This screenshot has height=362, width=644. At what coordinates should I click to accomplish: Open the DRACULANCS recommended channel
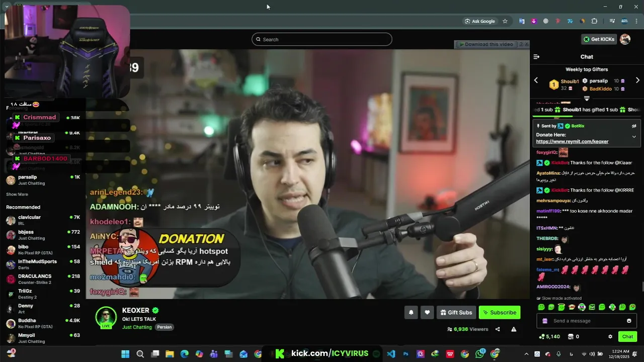[43, 279]
